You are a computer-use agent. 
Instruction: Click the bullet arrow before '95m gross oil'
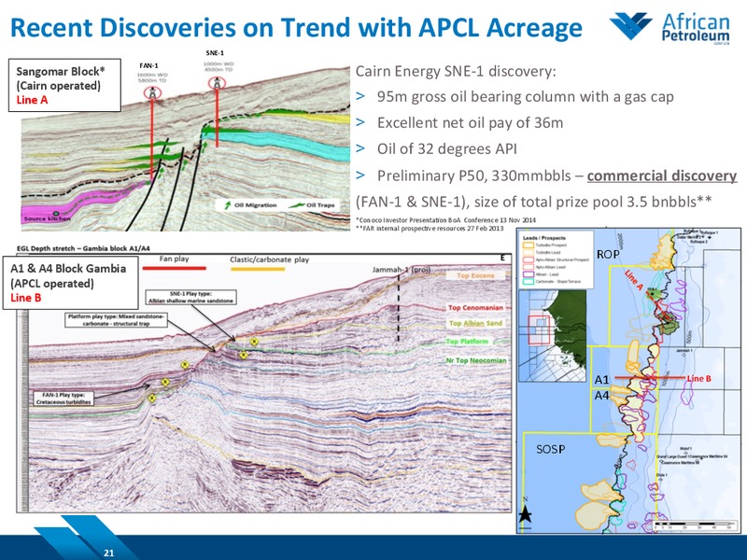click(x=360, y=97)
